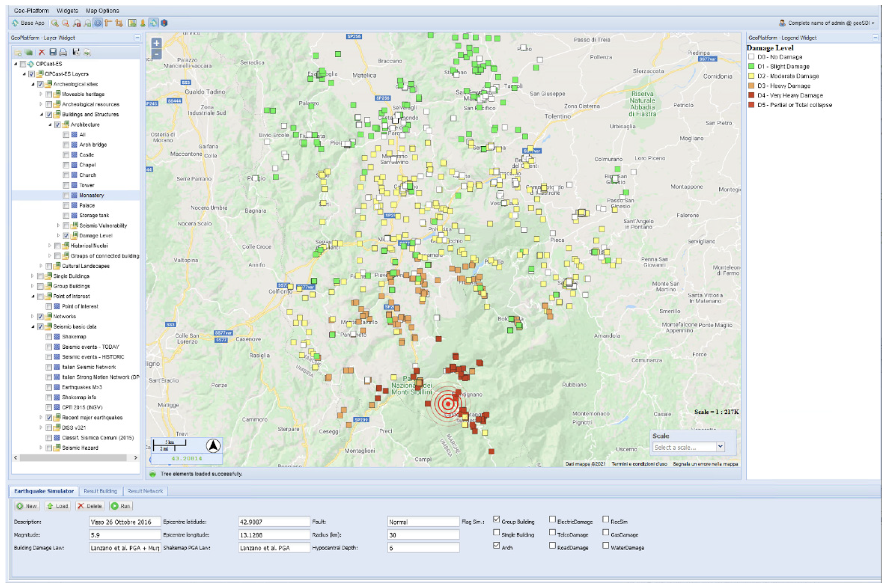This screenshot has height=588, width=888.
Task: Click the map plus zoom-in button
Action: click(x=156, y=43)
